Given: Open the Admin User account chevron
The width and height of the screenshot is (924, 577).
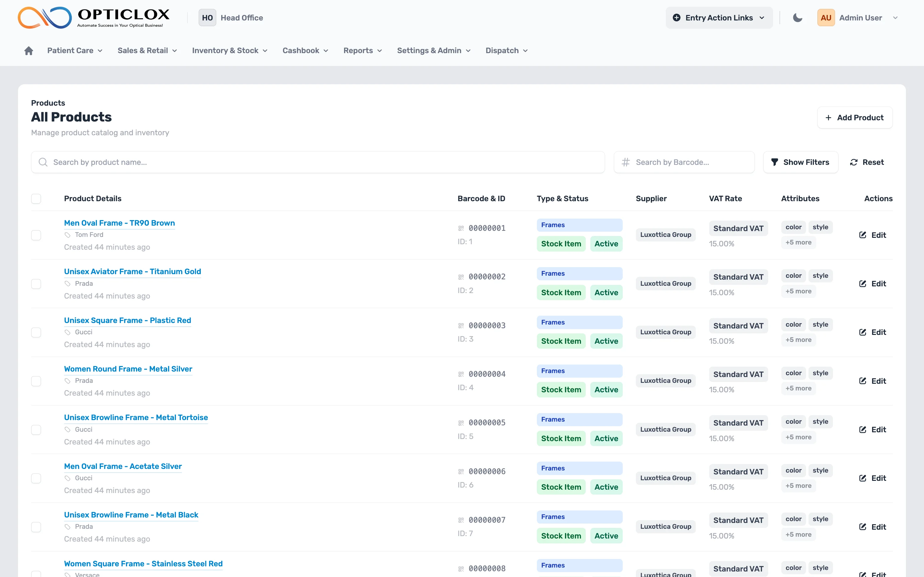Looking at the screenshot, I should coord(895,18).
